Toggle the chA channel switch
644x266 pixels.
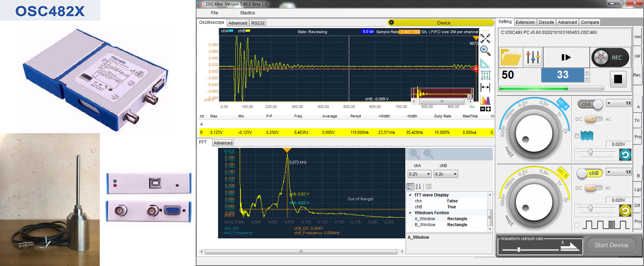(x=591, y=104)
